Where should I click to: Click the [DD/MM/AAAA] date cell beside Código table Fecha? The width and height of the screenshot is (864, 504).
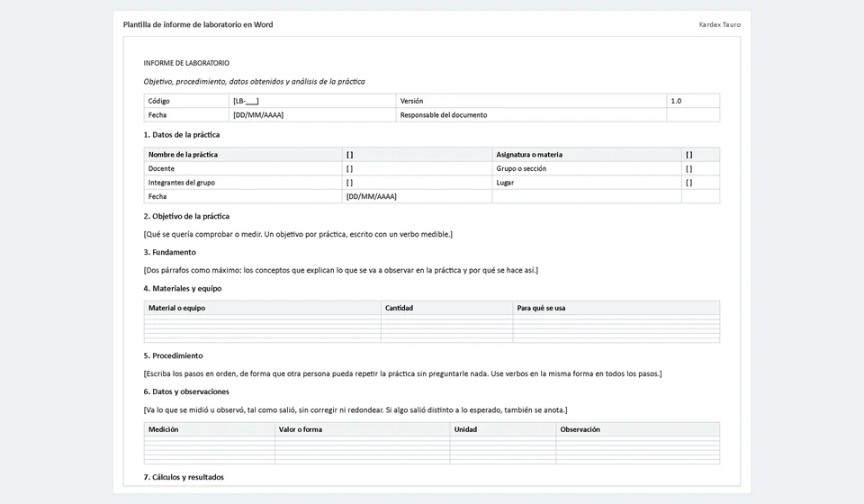pos(312,115)
